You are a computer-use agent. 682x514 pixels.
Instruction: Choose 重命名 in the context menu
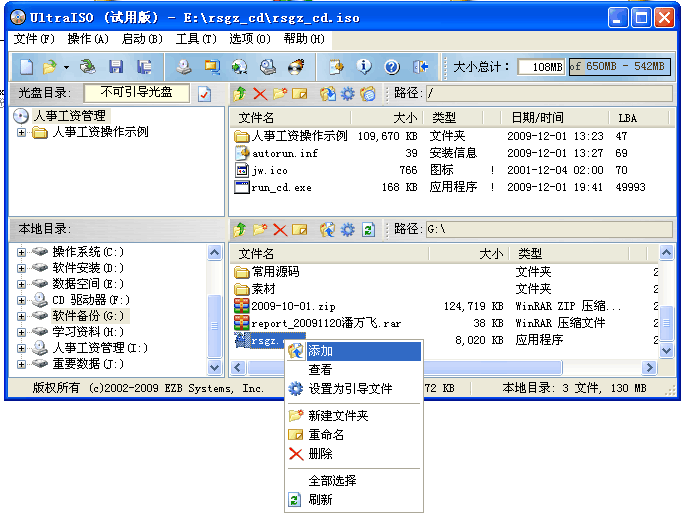[x=354, y=434]
